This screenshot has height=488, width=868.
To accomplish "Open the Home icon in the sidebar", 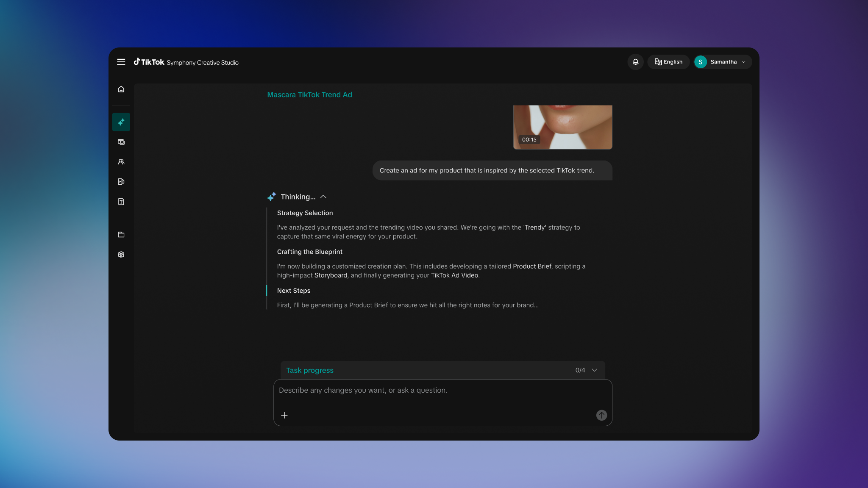I will click(x=121, y=89).
